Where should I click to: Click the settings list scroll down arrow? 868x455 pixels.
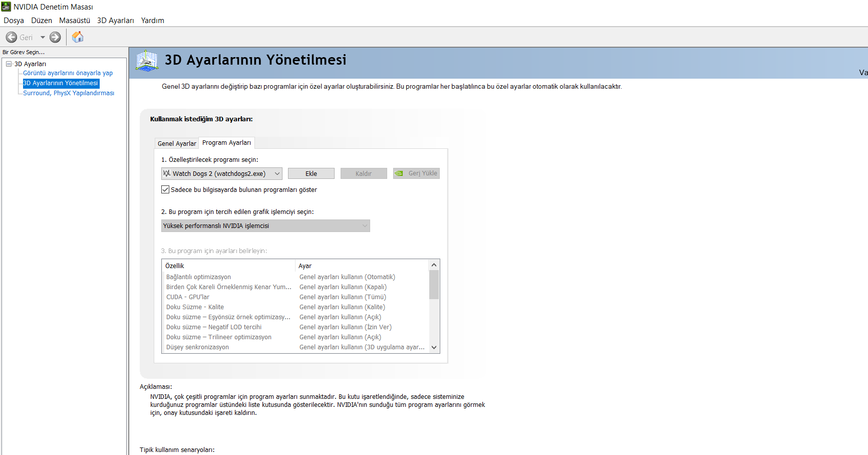pyautogui.click(x=434, y=347)
